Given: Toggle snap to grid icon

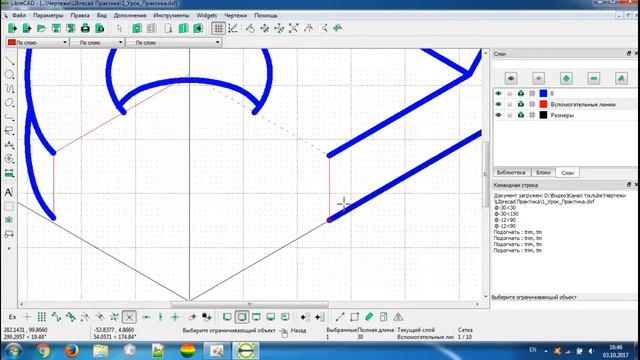Looking at the screenshot, I should coord(42,317).
